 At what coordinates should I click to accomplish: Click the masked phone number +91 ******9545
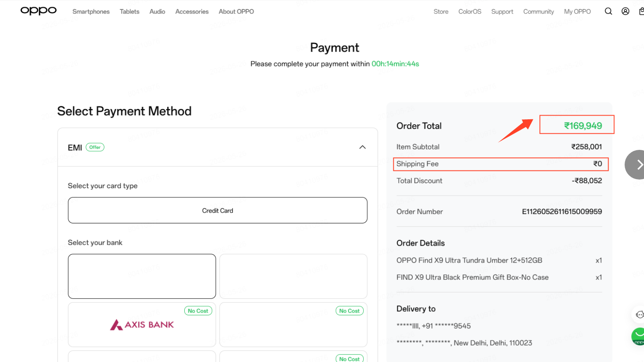[x=446, y=326]
